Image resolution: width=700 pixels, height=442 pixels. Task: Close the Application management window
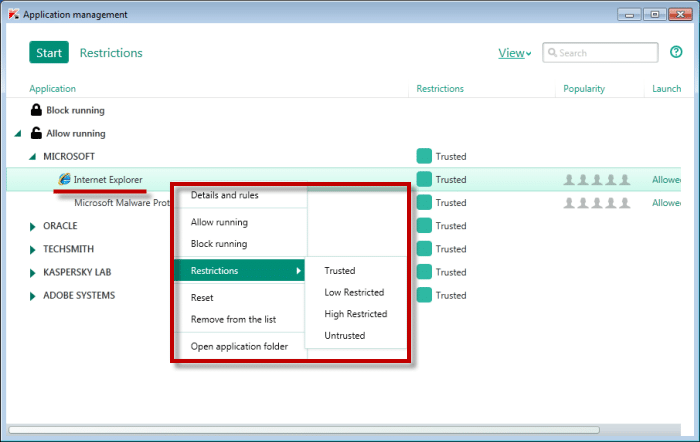(680, 15)
